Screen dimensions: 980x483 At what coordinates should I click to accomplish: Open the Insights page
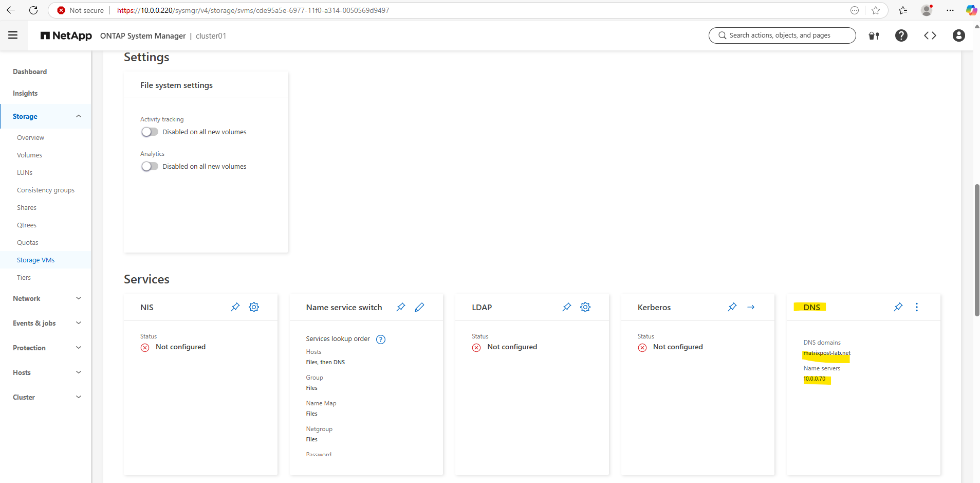point(25,93)
